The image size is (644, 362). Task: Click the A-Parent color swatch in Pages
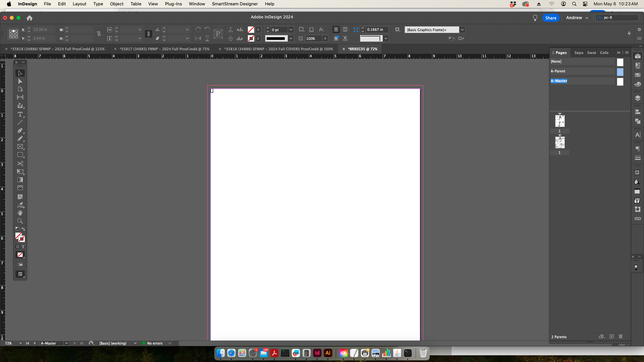point(620,72)
